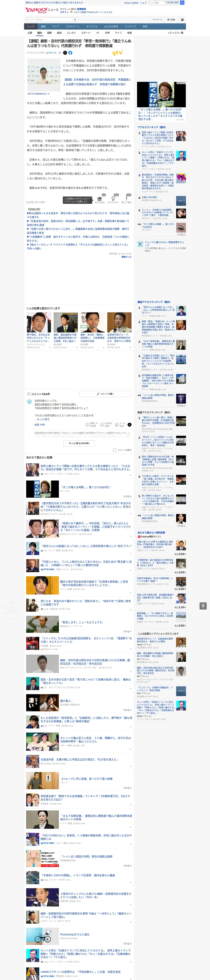Open mRNAワクチンへの投資中止 article

coord(80,972)
